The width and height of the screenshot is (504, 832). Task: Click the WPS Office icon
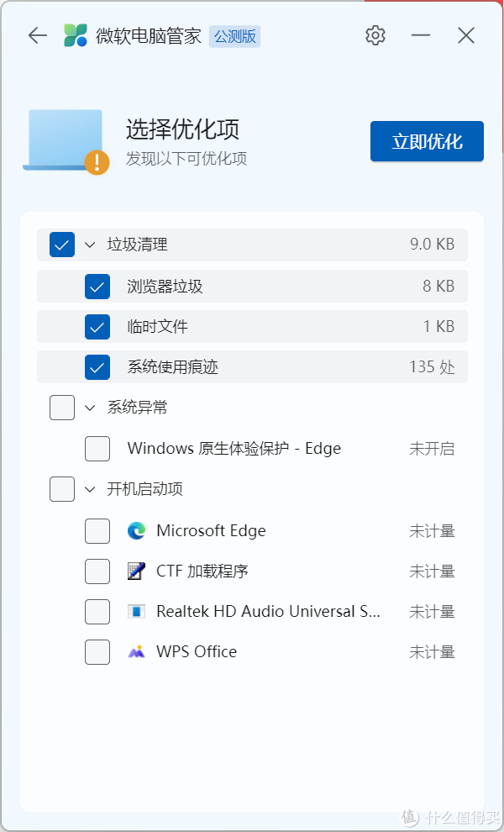pos(136,652)
